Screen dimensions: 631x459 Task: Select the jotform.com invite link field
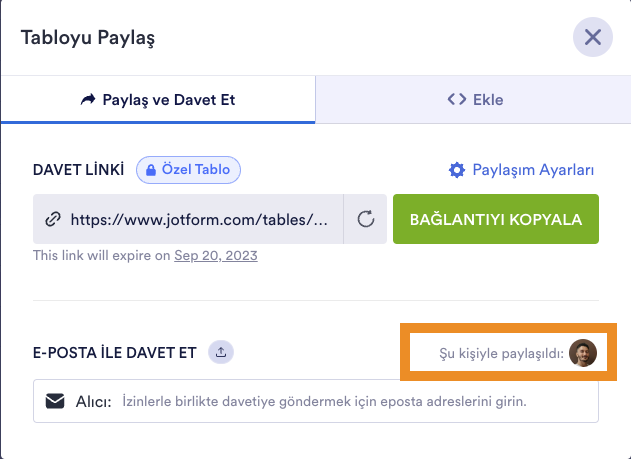(x=198, y=220)
